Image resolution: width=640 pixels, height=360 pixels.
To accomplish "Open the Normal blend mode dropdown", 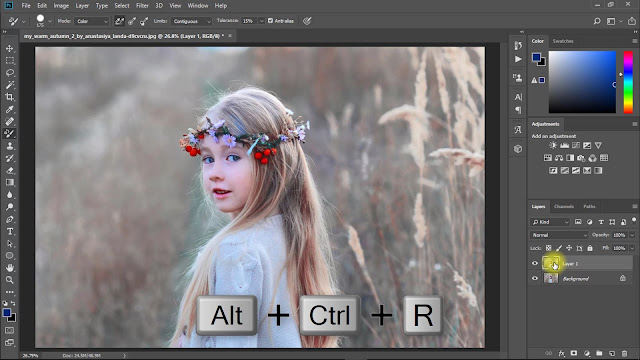I will click(559, 235).
